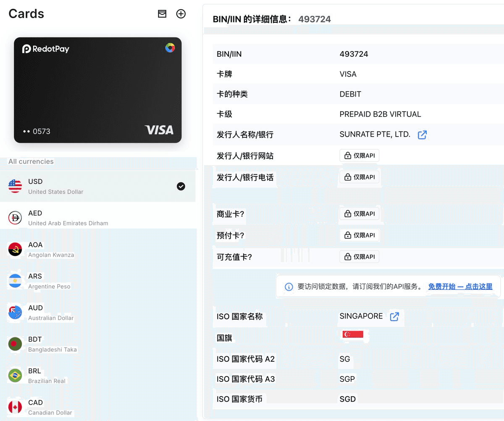Click the AED dirham currency icon
The height and width of the screenshot is (421, 504).
tap(15, 218)
